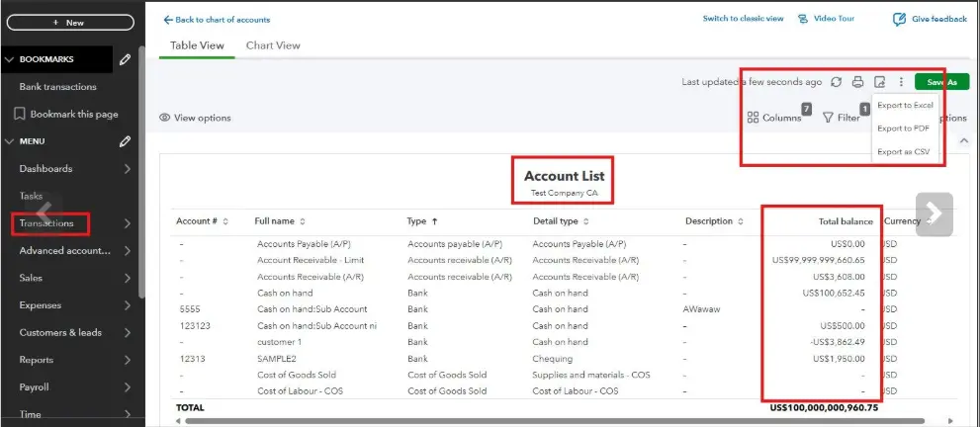Choose Export to Excel
Viewport: 980px width, 427px height.
(x=905, y=106)
